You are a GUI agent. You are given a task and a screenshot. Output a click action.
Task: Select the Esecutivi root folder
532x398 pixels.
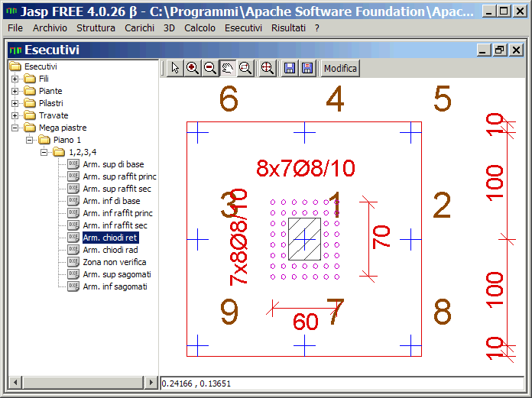pyautogui.click(x=41, y=66)
